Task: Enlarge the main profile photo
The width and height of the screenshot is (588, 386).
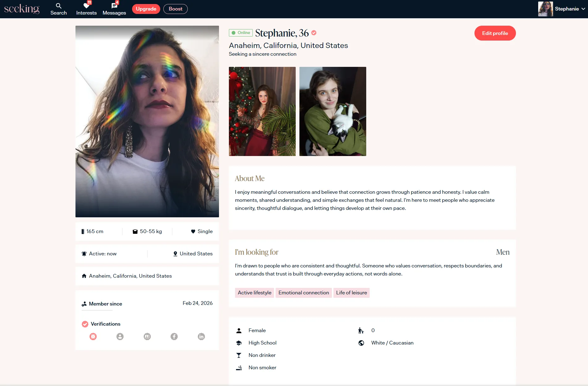Action: 147,121
